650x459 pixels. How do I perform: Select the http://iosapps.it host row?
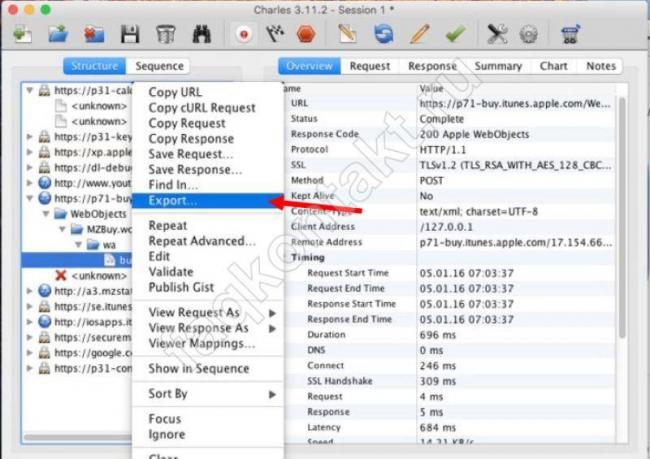77,322
